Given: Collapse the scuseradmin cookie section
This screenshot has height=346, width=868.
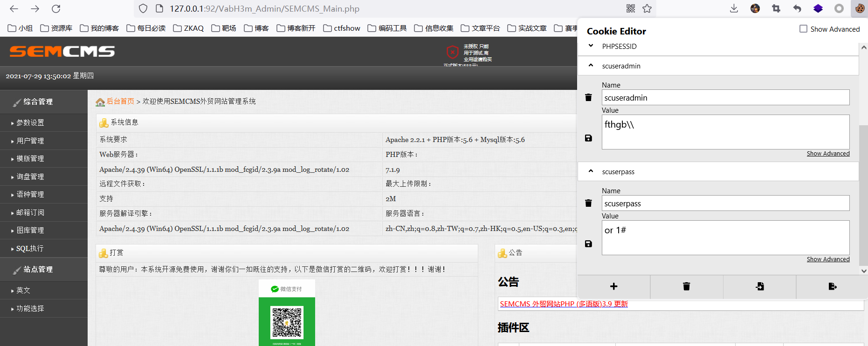Looking at the screenshot, I should tap(591, 66).
